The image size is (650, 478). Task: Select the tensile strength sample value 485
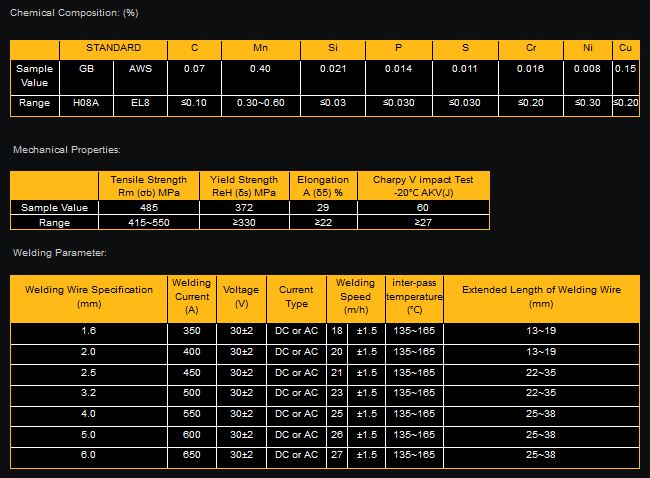click(x=147, y=208)
